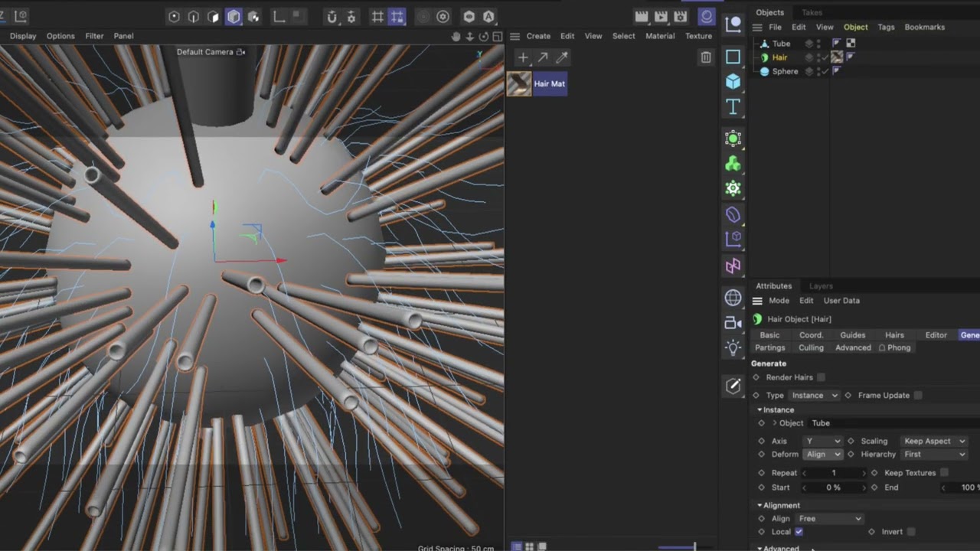
Task: Enable Render Hairs checkbox
Action: coord(821,377)
